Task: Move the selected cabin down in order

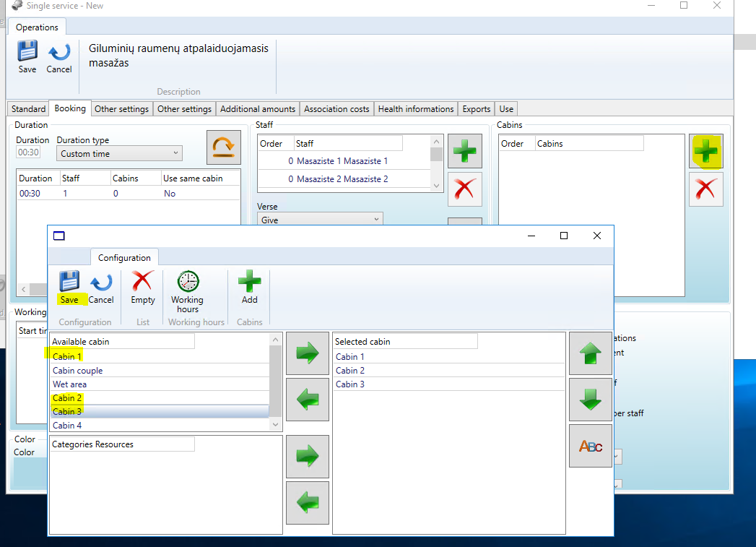Action: [591, 400]
